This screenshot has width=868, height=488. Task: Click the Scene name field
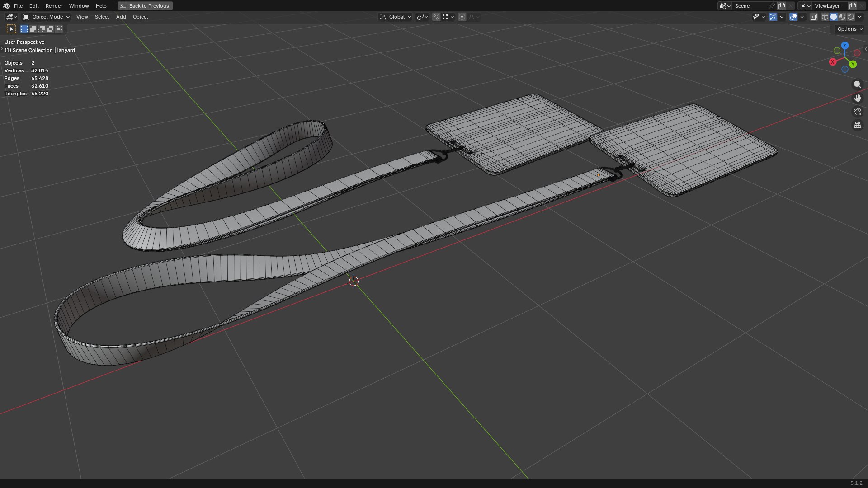click(749, 6)
